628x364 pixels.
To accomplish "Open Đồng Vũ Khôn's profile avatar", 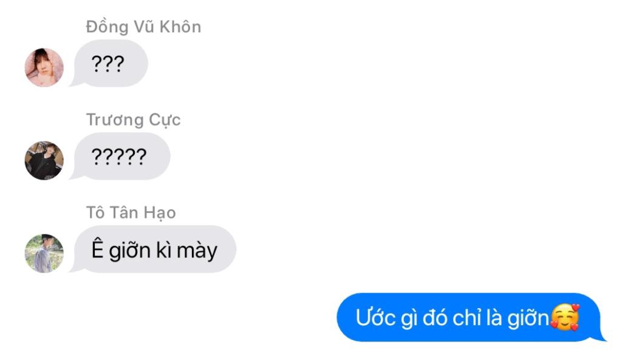I will pyautogui.click(x=44, y=67).
